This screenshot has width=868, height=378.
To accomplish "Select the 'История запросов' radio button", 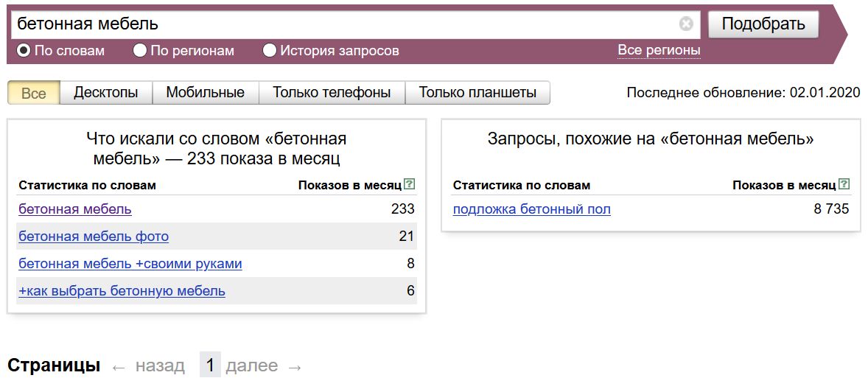I will [x=270, y=51].
